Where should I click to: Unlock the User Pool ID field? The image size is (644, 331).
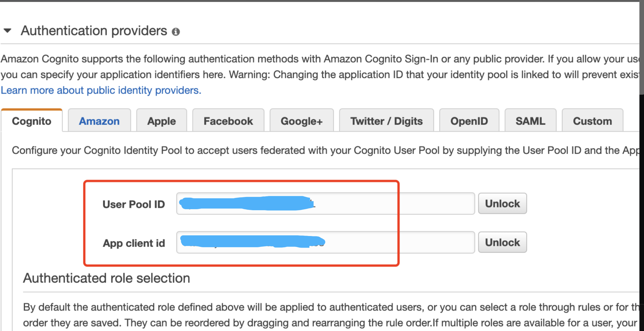(503, 204)
